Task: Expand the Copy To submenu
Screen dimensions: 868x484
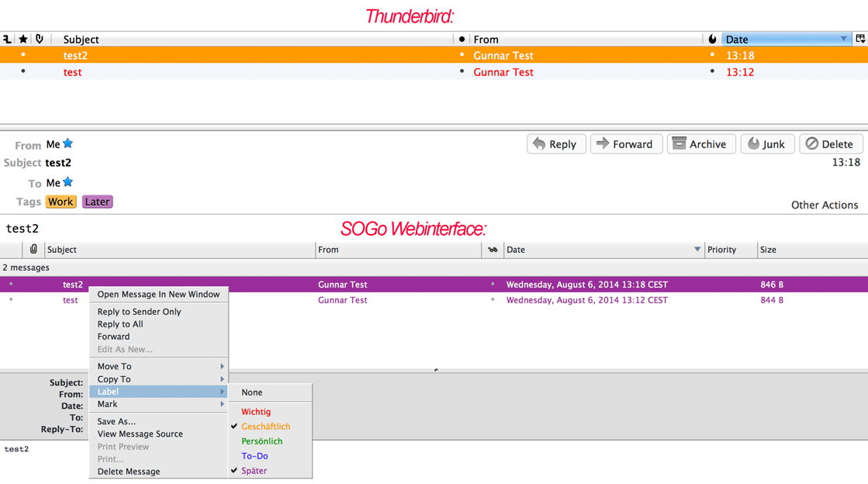Action: 159,379
